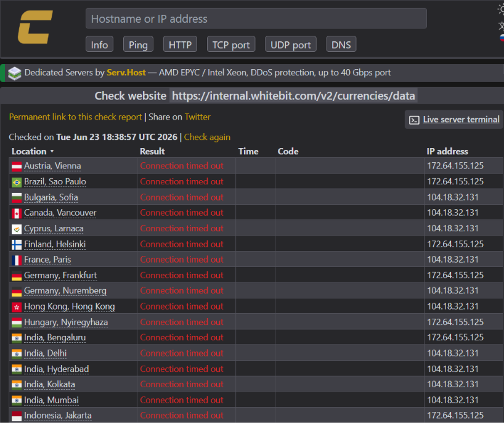Image resolution: width=504 pixels, height=423 pixels.
Task: Open Permanent link to this check report
Action: 75,117
